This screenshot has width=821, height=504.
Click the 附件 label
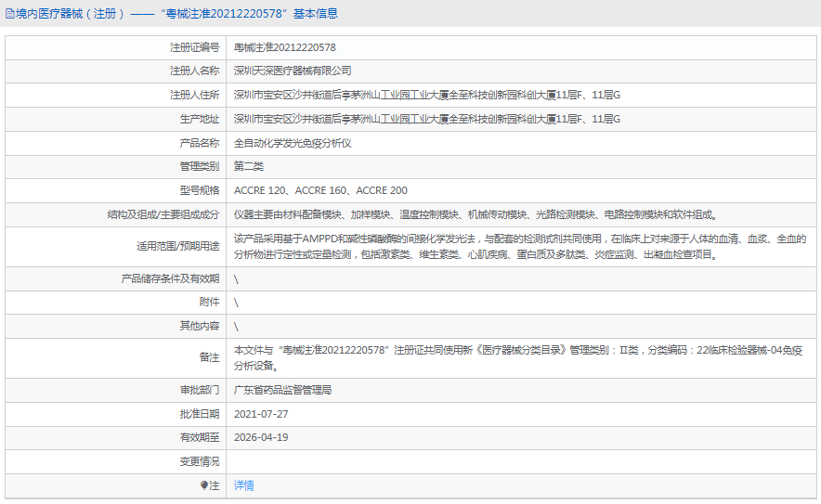tap(210, 303)
